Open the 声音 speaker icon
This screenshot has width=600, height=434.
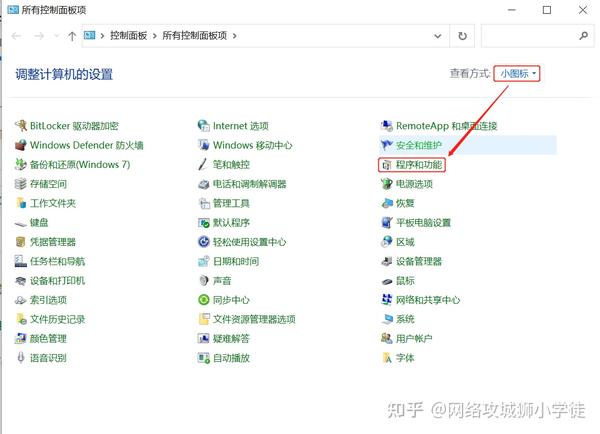(x=204, y=281)
